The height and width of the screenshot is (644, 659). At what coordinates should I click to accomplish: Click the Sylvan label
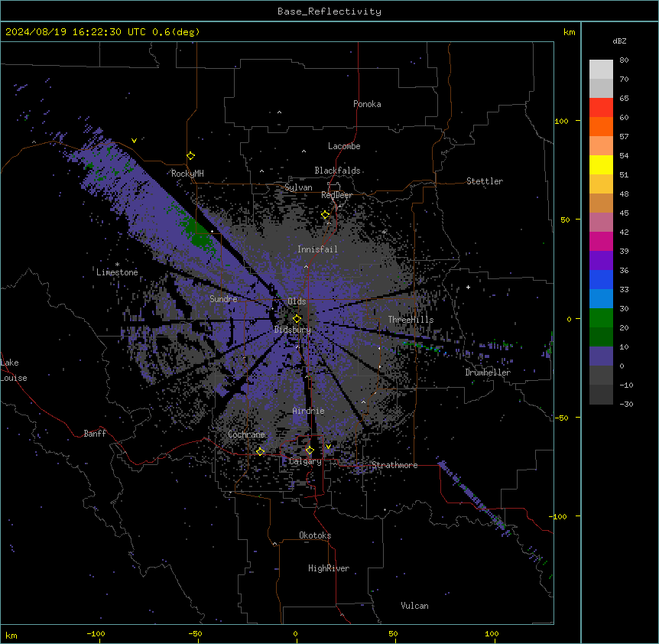point(298,187)
